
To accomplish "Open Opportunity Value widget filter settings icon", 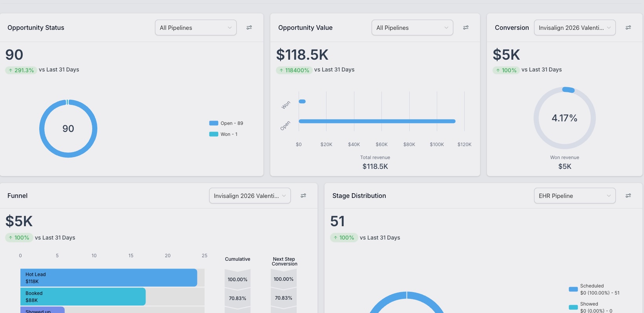I will pyautogui.click(x=466, y=27).
